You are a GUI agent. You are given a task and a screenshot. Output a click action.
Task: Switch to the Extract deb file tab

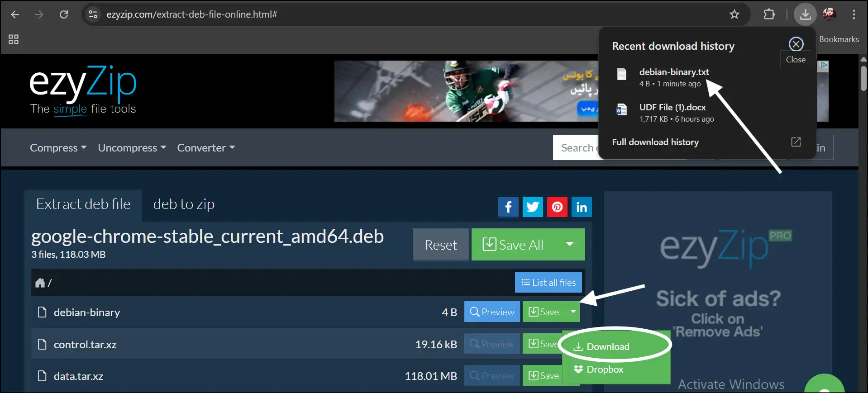tap(83, 204)
